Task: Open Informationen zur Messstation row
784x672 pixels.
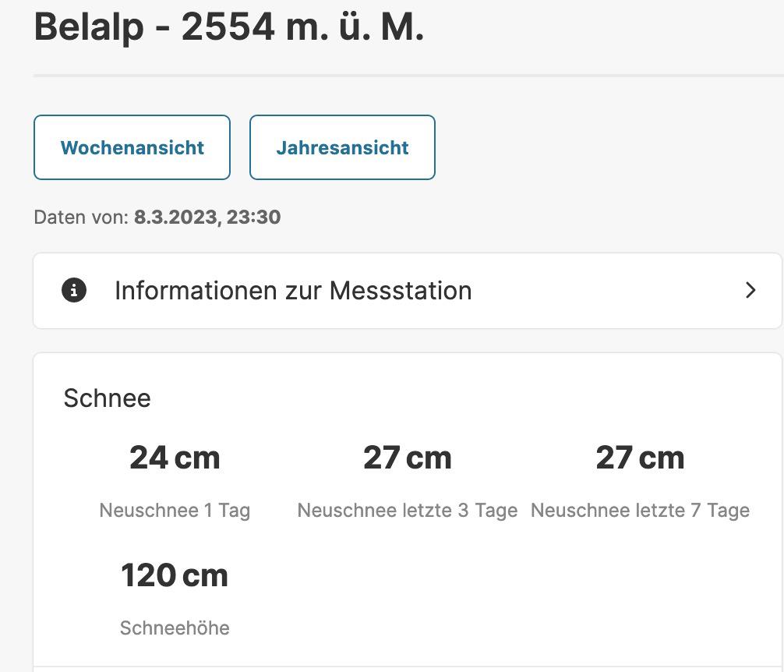Action: pyautogui.click(x=408, y=291)
